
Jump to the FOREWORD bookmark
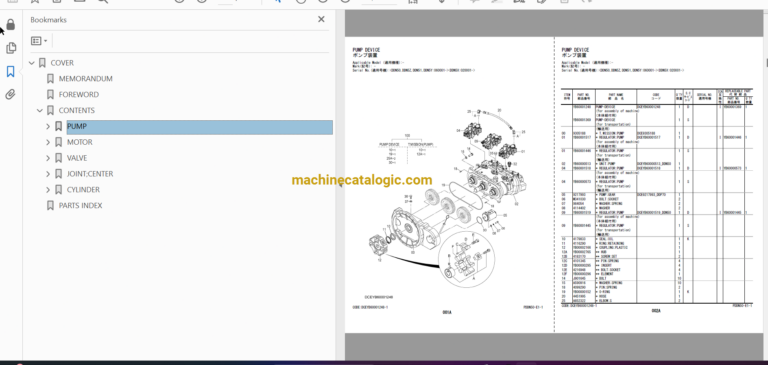click(x=78, y=95)
